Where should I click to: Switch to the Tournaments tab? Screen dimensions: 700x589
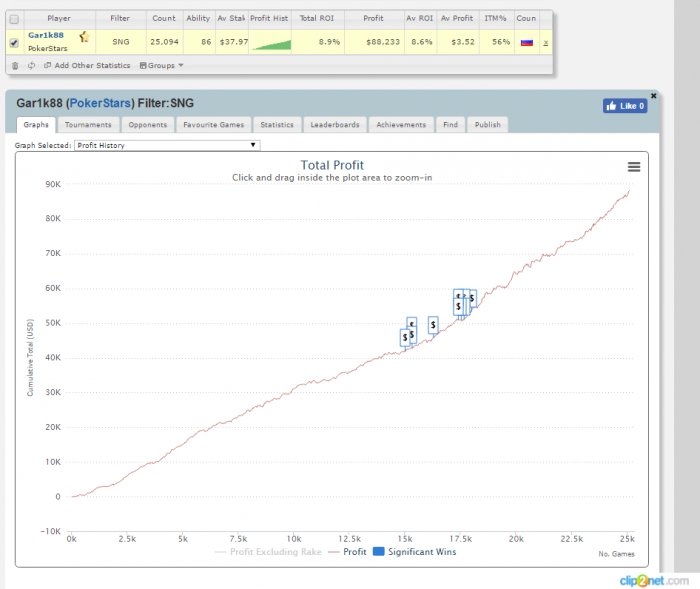pyautogui.click(x=90, y=125)
